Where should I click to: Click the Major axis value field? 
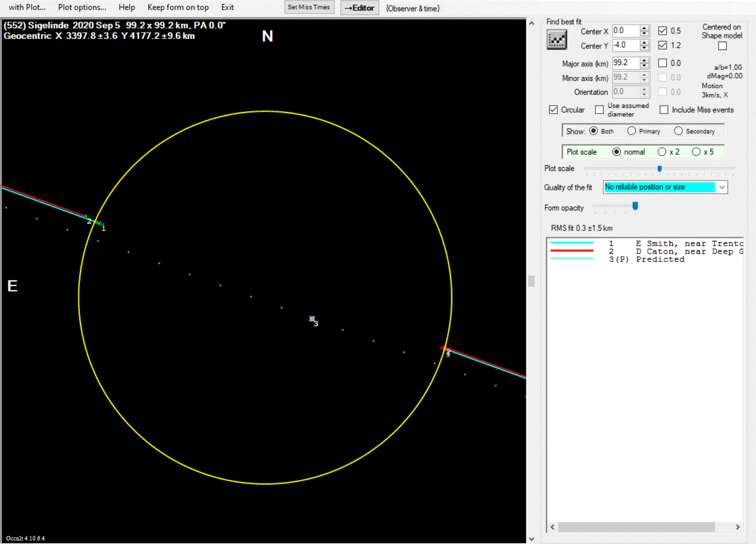pos(626,63)
